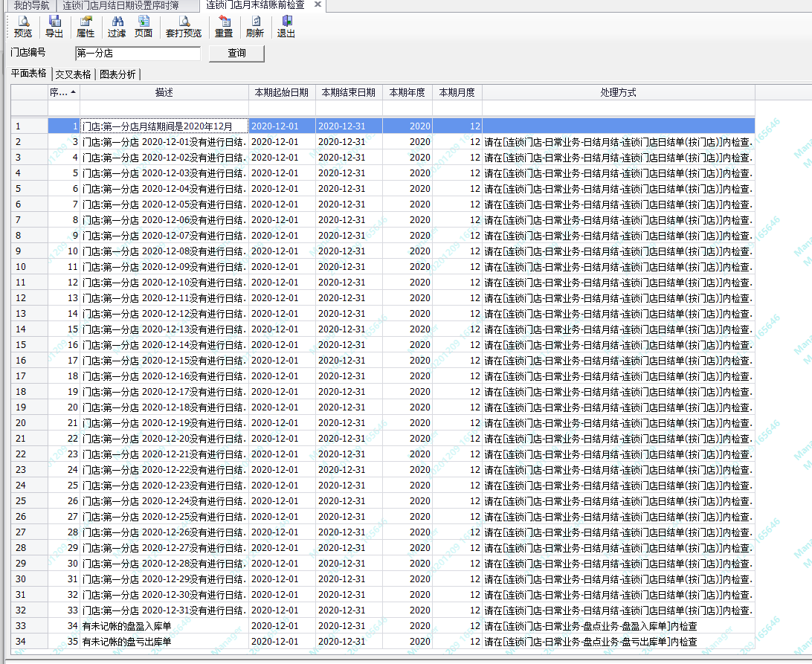Viewport: 812px width, 664px height.
Task: Click handling instruction for 2020-12-28 row
Action: click(619, 564)
